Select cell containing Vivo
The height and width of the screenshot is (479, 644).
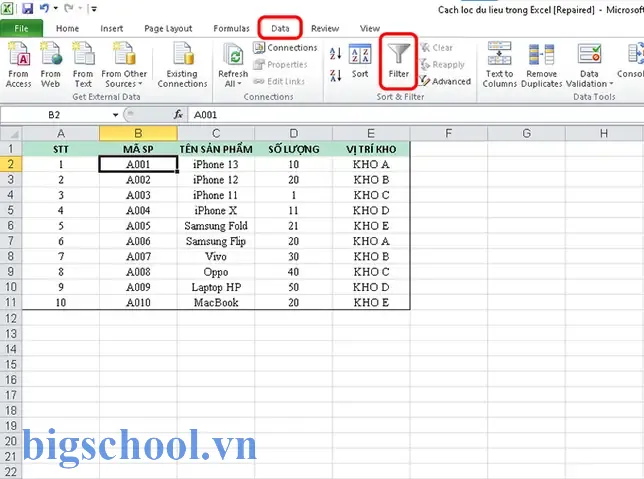(216, 256)
